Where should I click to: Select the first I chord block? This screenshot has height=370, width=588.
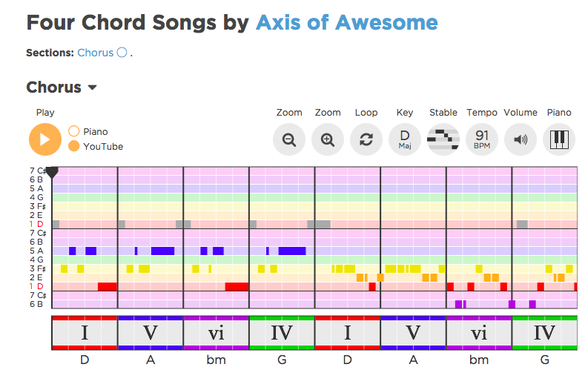point(85,333)
